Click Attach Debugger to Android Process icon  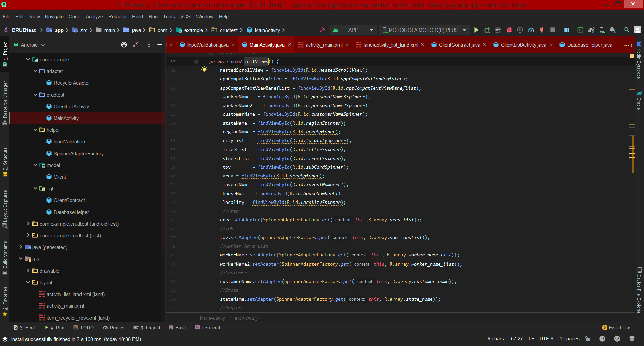[542, 30]
